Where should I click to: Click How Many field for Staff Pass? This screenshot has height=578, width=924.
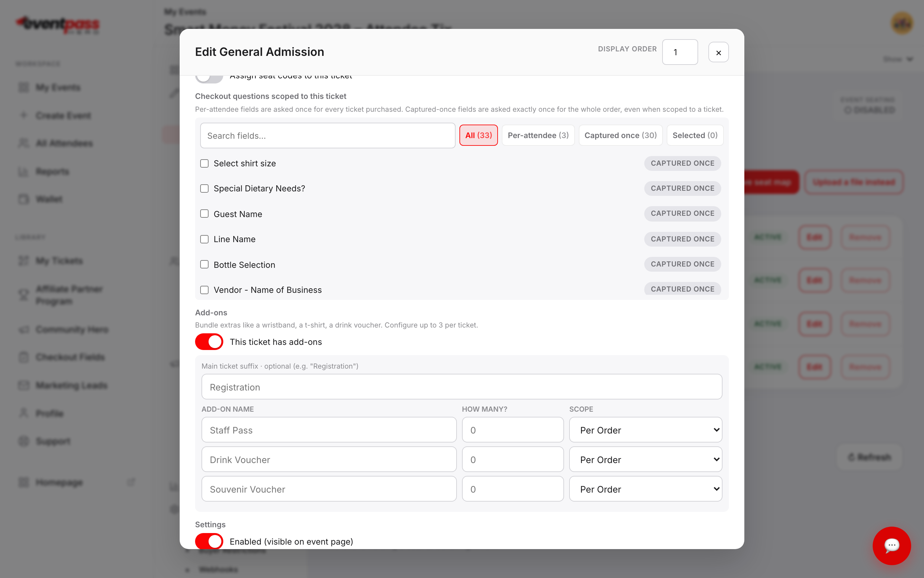pyautogui.click(x=512, y=430)
